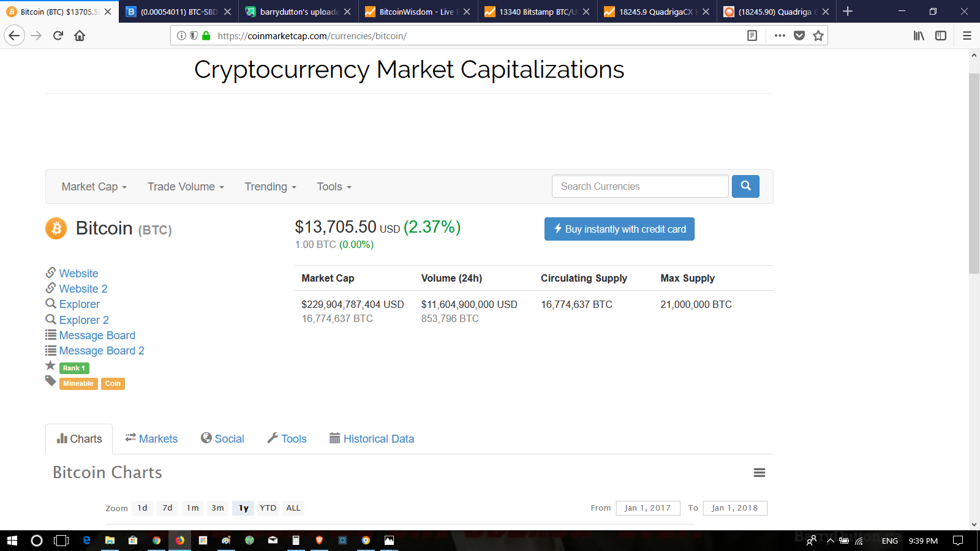Open the Explorer 2 link
This screenshot has height=551, width=980.
point(84,320)
